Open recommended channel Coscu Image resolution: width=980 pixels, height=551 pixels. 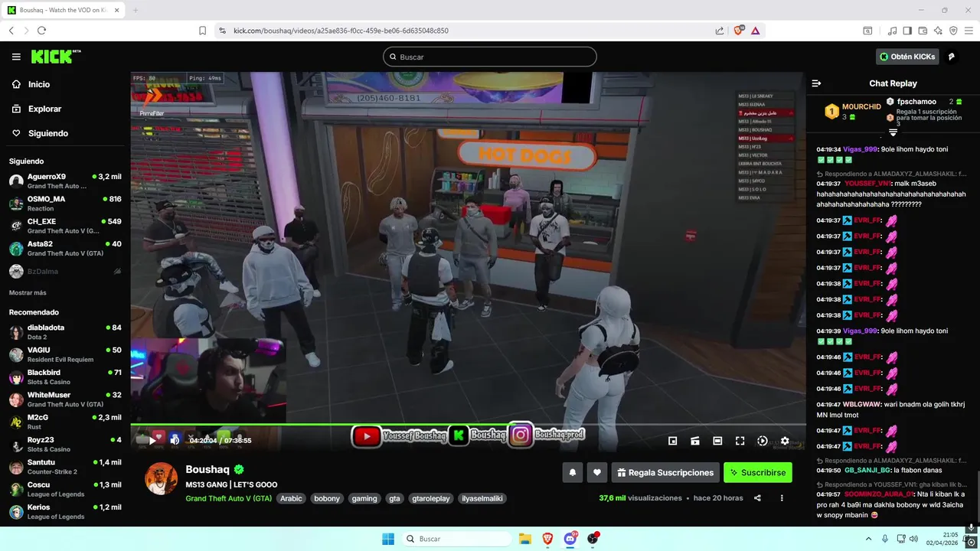(x=65, y=489)
